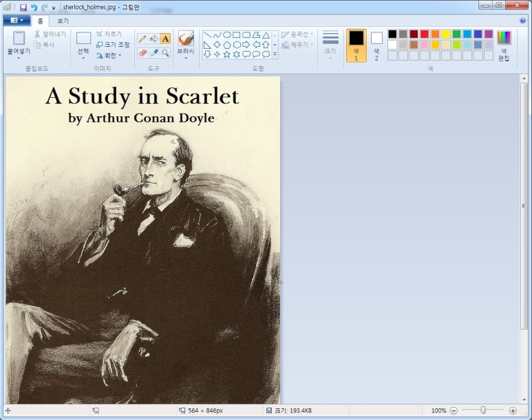Select the Fill with color bucket tool
Viewport: 532px width, 420px height.
click(154, 39)
